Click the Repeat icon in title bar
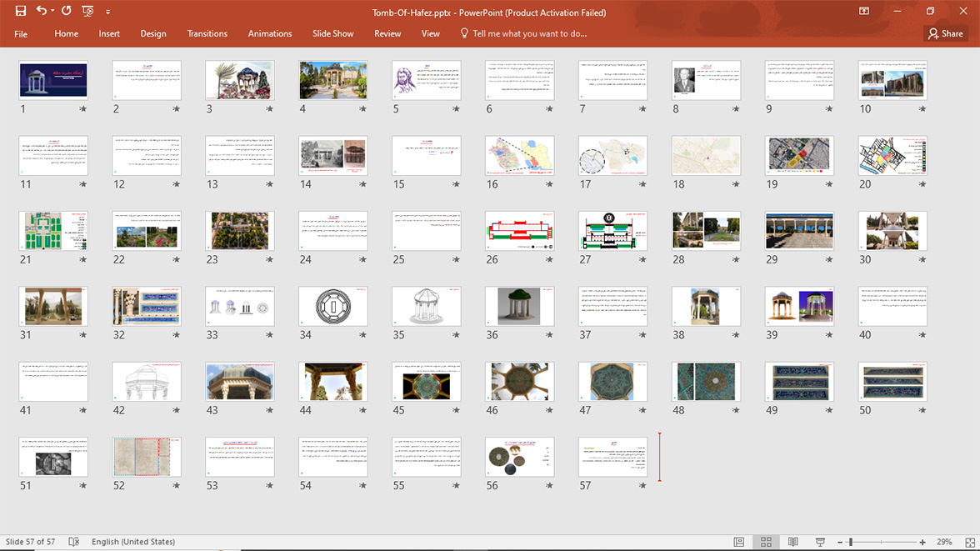Screen dimensions: 980x551 click(x=67, y=12)
